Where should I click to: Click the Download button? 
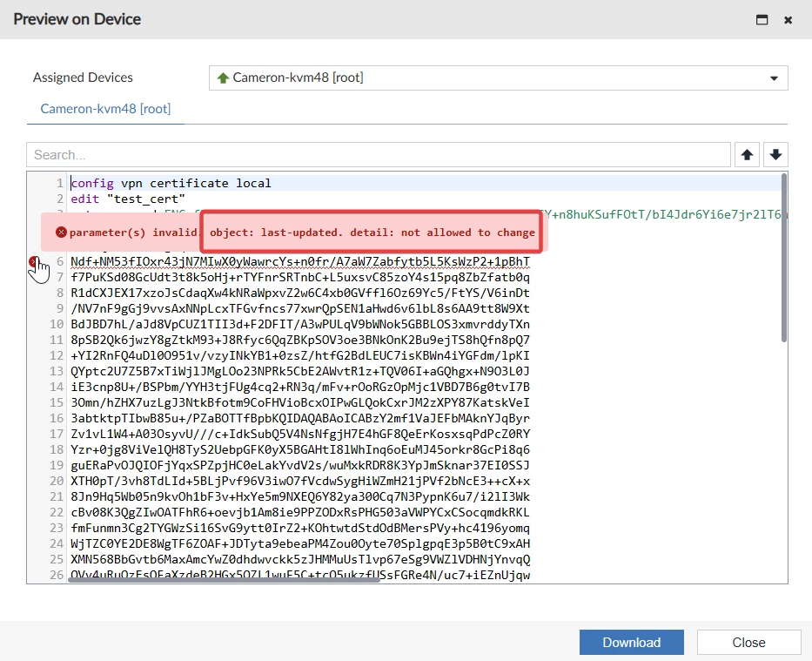(631, 643)
